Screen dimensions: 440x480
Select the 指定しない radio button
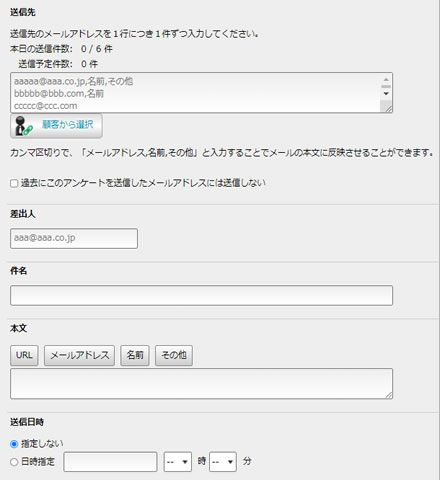14,444
